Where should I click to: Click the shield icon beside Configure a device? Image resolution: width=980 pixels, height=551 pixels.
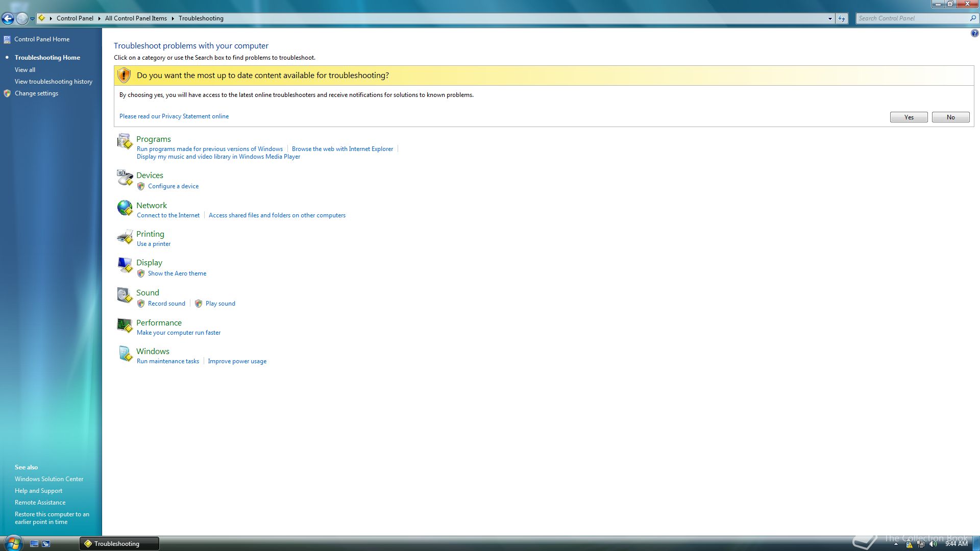(x=141, y=186)
